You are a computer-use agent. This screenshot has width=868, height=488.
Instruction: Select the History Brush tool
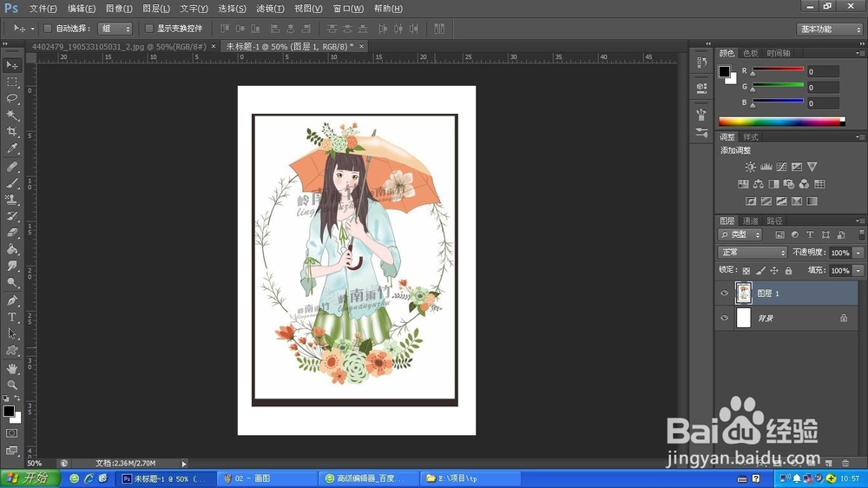pos(12,216)
